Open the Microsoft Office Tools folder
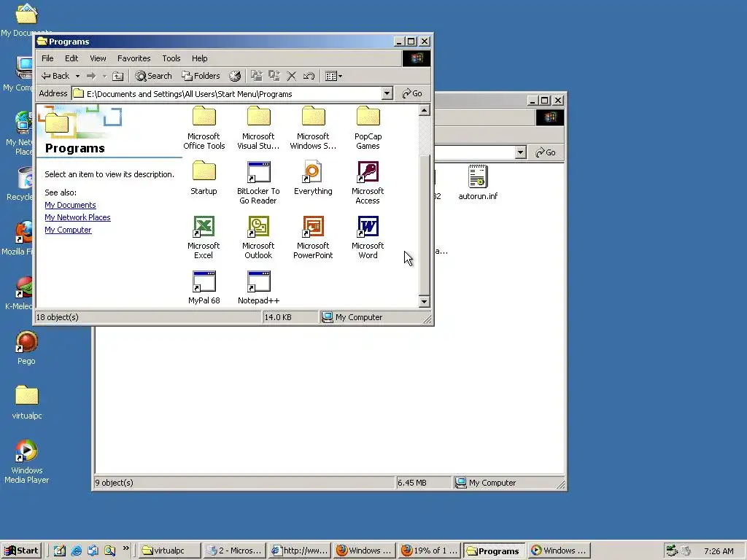Image resolution: width=747 pixels, height=560 pixels. 204,128
